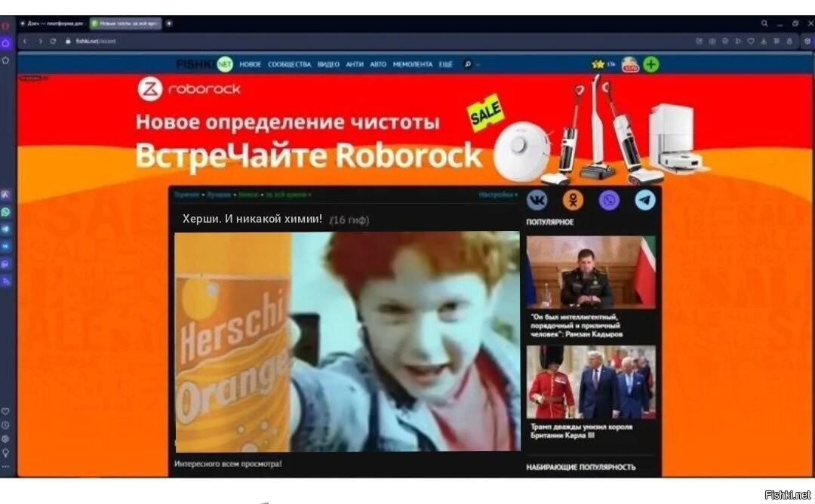Go forward to the next page
Viewport: 815px width, 504px height.
pos(39,41)
